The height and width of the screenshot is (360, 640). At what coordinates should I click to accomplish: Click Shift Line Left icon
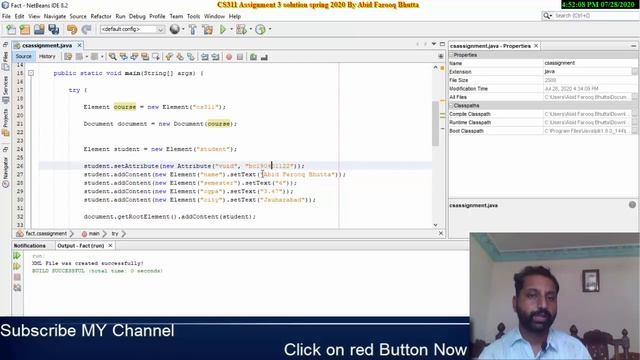pyautogui.click(x=204, y=57)
